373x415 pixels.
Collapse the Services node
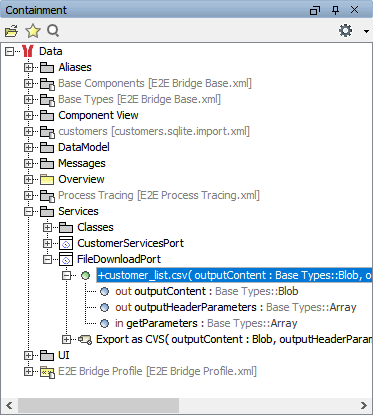(28, 211)
